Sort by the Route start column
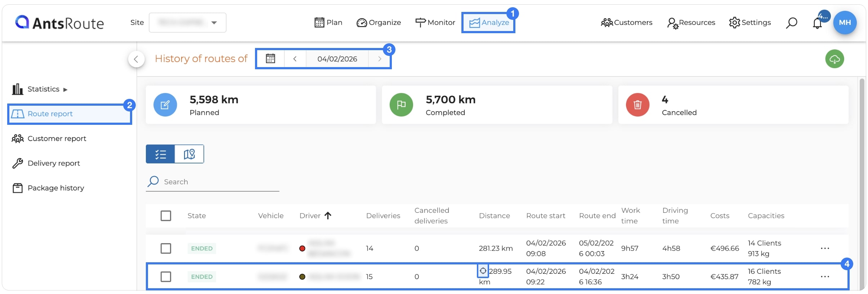Image resolution: width=868 pixels, height=294 pixels. click(x=546, y=216)
